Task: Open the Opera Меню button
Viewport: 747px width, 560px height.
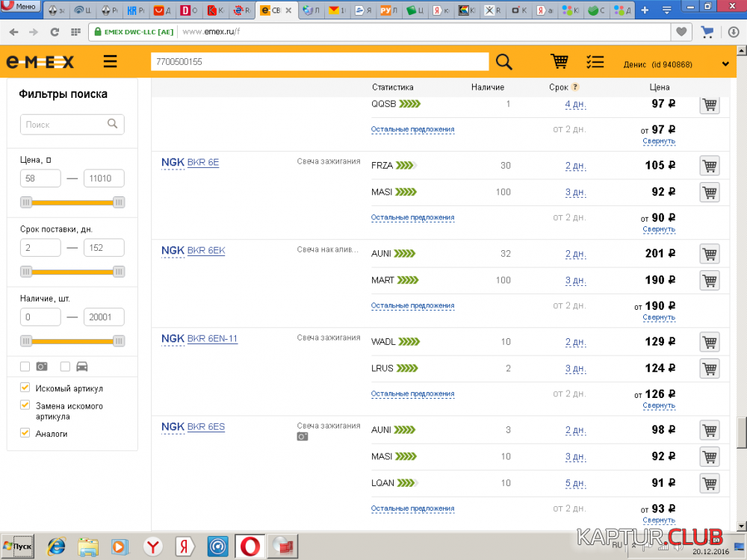Action: click(19, 7)
